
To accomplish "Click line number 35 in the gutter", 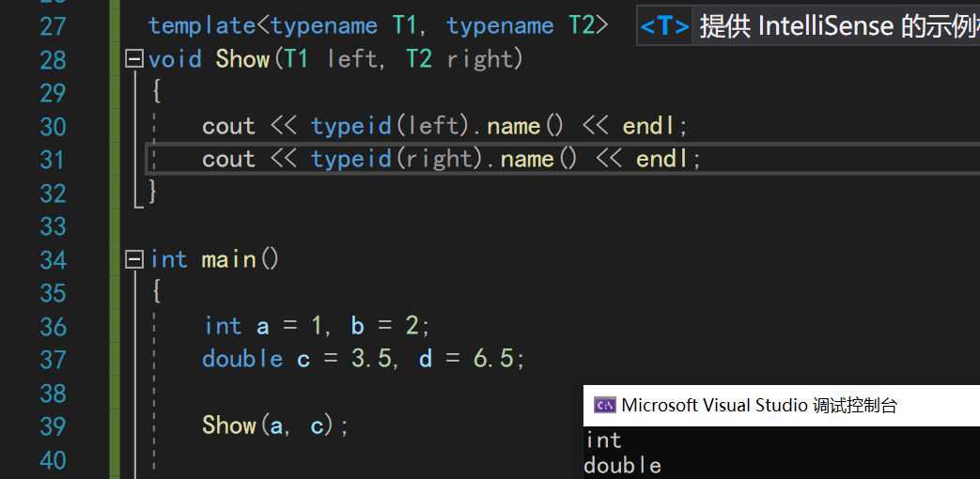I will click(x=54, y=293).
